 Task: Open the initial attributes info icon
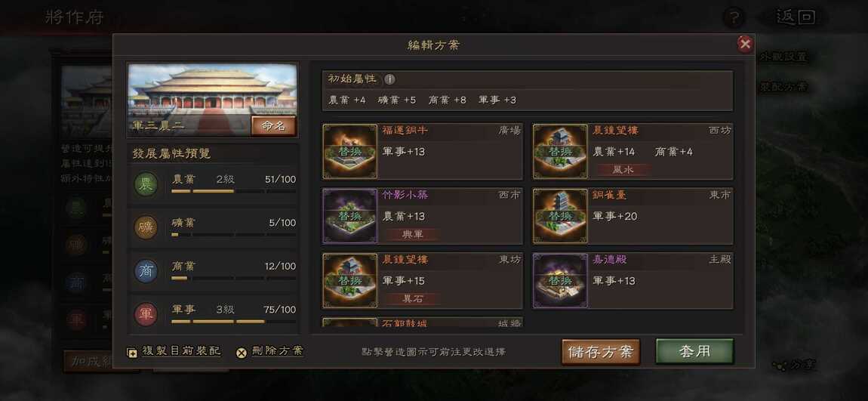tap(389, 79)
